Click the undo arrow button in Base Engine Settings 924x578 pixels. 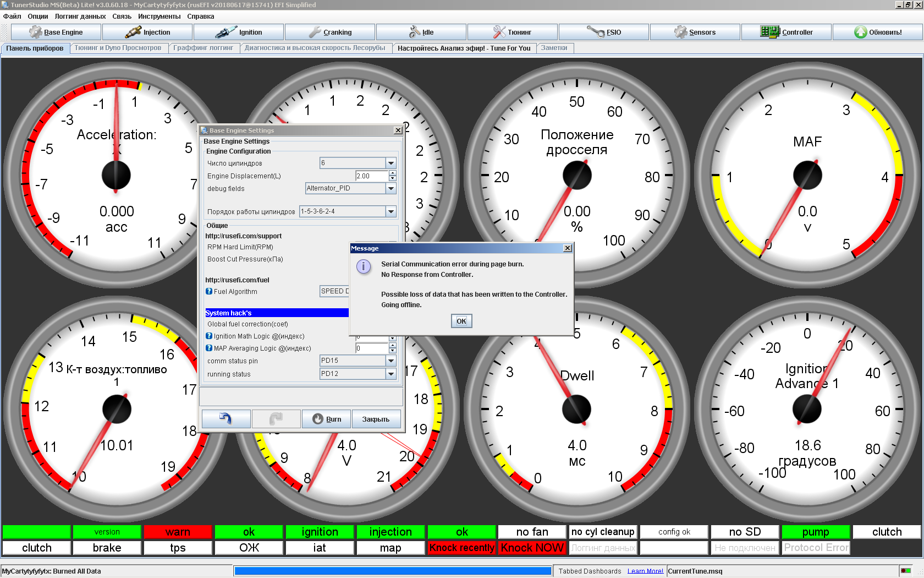[x=226, y=419]
